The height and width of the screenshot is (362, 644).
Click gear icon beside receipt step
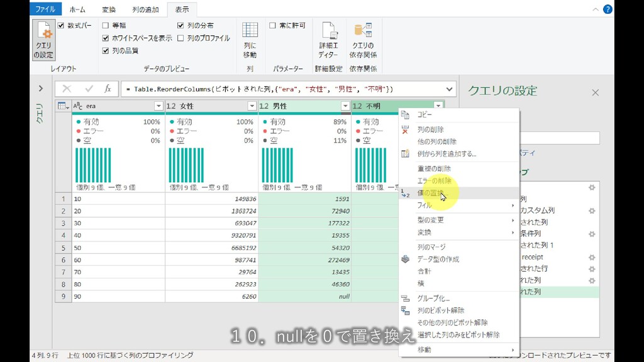click(x=592, y=257)
